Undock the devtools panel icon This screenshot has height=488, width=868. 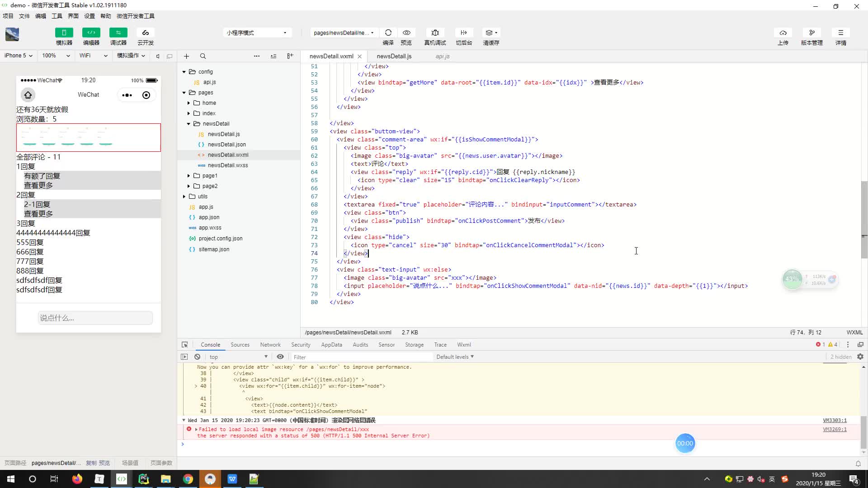pyautogui.click(x=860, y=344)
